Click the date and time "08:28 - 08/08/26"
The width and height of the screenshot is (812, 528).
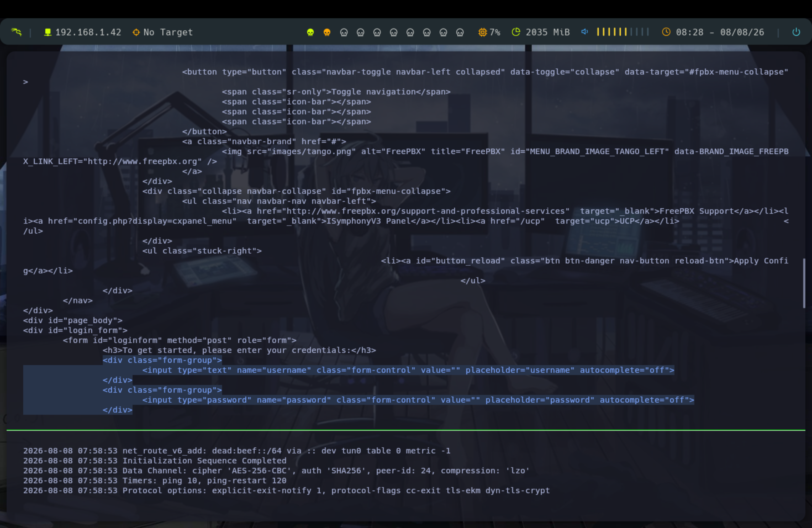tap(720, 32)
